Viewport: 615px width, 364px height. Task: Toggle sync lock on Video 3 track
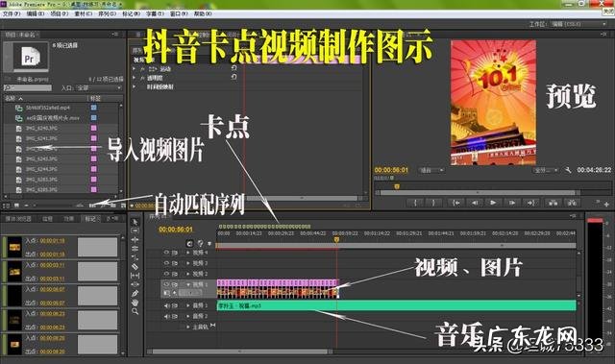[x=175, y=263]
